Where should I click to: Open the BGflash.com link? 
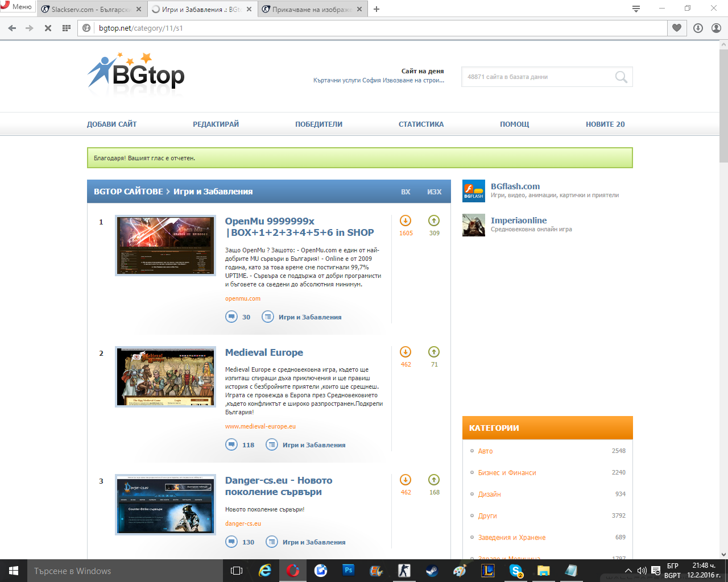click(x=515, y=186)
